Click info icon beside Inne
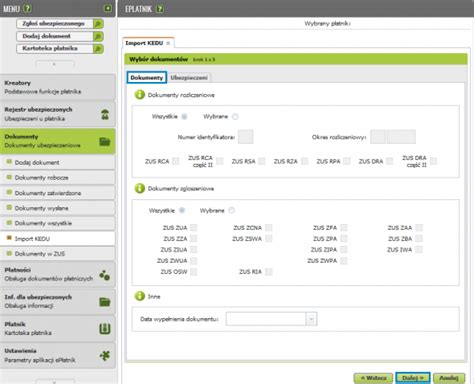 140,296
